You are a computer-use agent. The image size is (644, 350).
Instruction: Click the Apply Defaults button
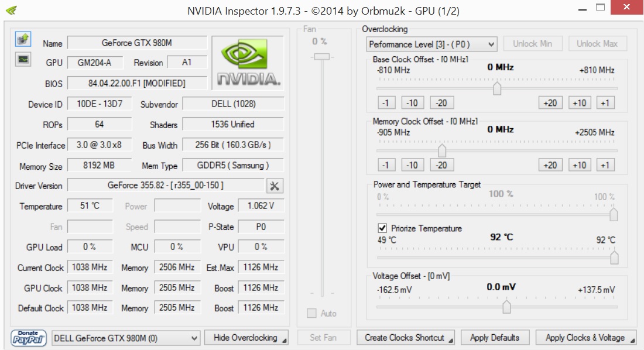[495, 338]
